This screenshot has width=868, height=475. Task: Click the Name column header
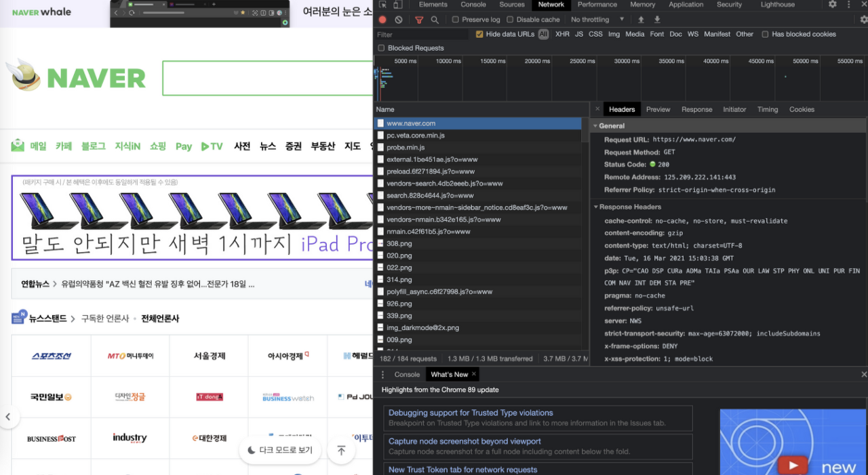click(481, 109)
